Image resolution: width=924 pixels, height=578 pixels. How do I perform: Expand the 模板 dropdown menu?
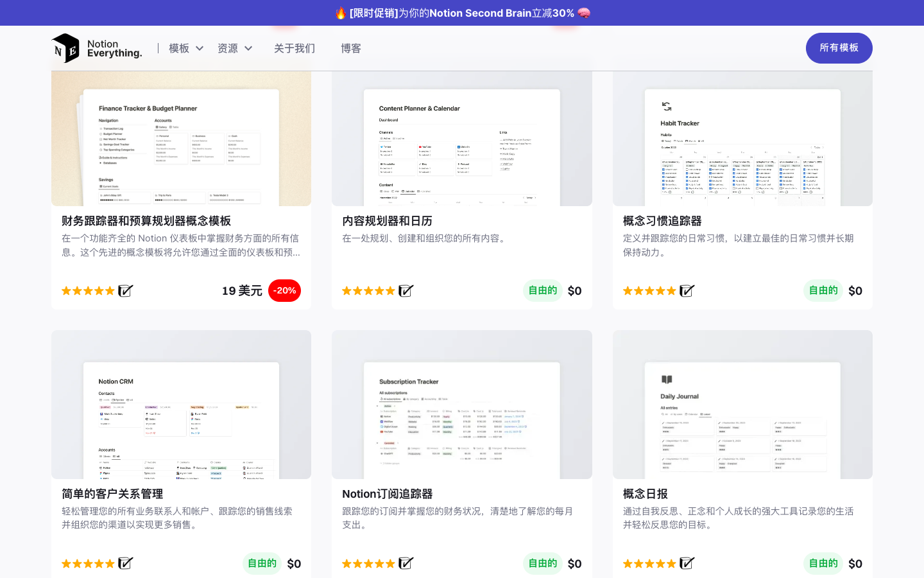pos(185,48)
